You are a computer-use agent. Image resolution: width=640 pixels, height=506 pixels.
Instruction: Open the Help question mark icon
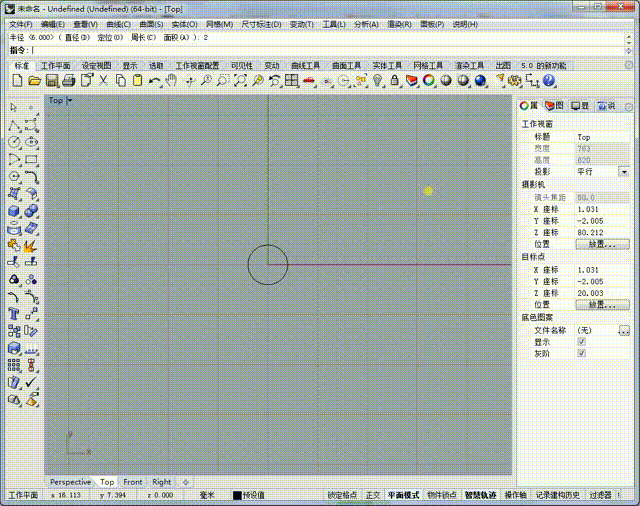(x=549, y=80)
